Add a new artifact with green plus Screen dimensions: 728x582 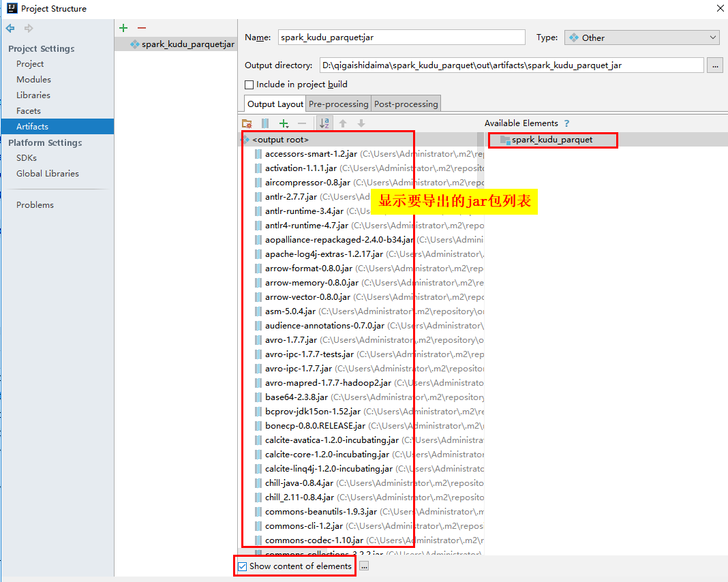[123, 28]
